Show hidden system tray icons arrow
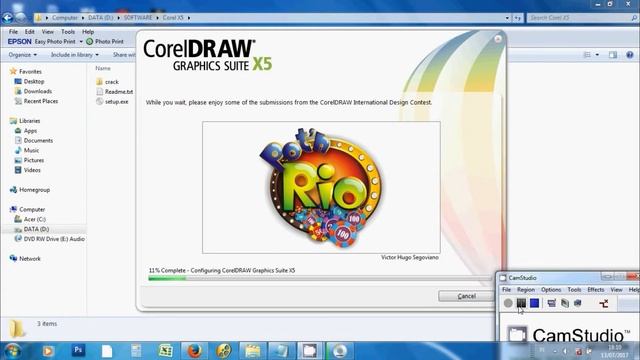 click(x=555, y=351)
